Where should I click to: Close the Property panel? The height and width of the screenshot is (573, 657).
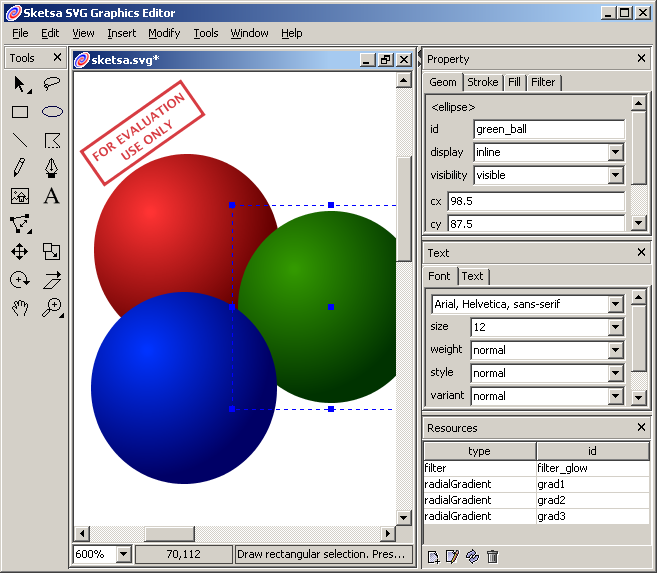pyautogui.click(x=641, y=58)
